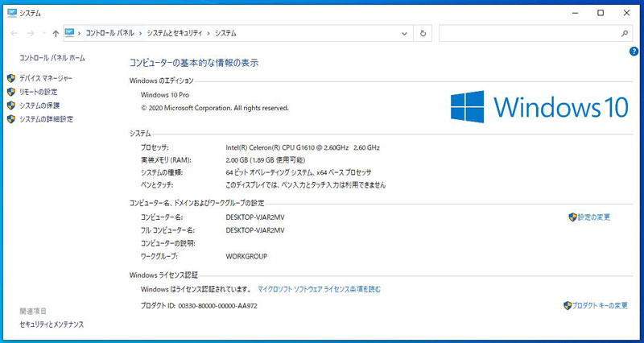This screenshot has width=644, height=343.
Task: Open address bar history dropdown
Action: click(x=404, y=34)
